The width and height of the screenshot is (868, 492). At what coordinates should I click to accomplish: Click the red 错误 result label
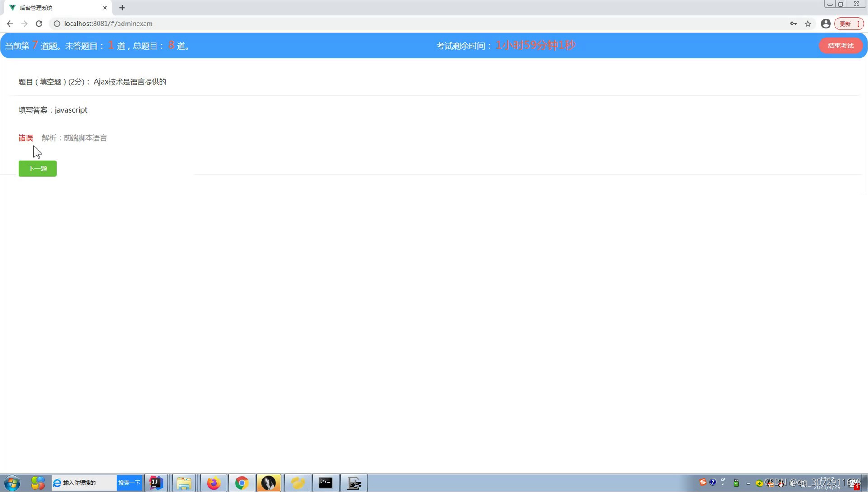pos(26,138)
